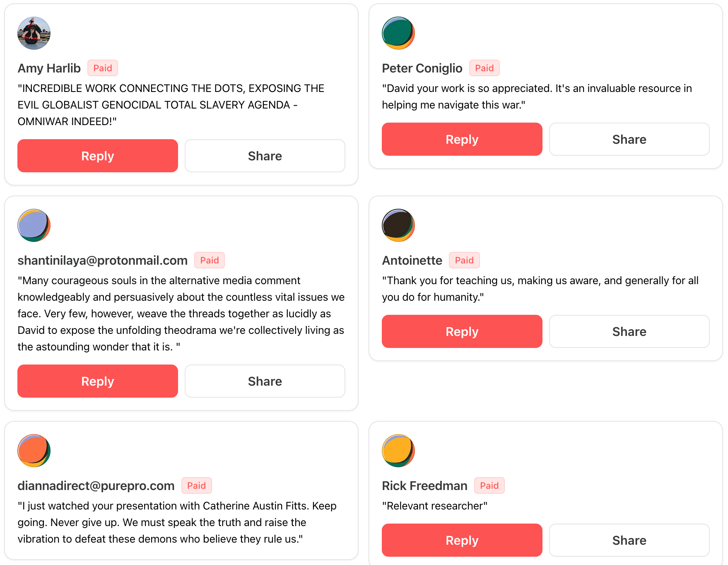
Task: Open diannadirect@purepro.com's orange avatar
Action: 34,451
